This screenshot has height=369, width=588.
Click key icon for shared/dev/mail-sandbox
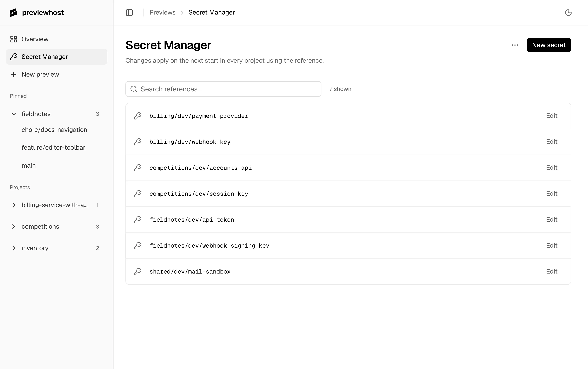coord(138,272)
